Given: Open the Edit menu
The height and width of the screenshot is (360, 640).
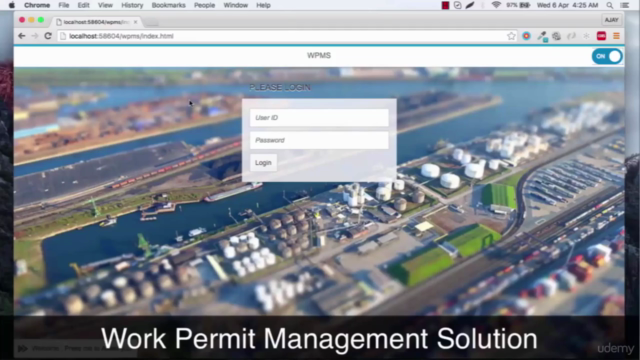Looking at the screenshot, I should pyautogui.click(x=83, y=5).
